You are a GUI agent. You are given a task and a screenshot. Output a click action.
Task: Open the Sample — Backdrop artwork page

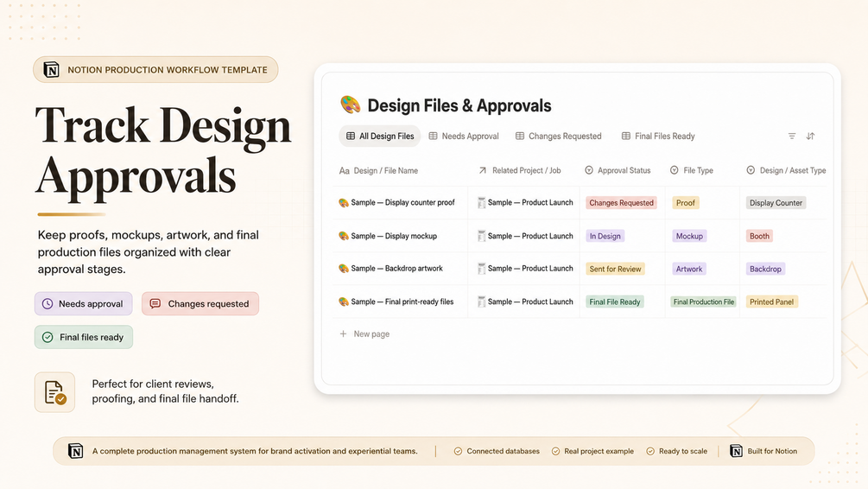coord(397,269)
